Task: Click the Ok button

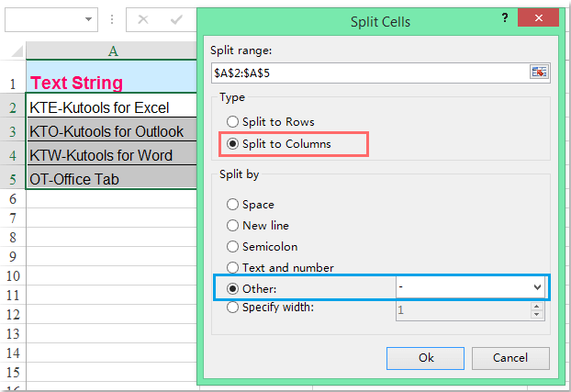Action: [425, 357]
